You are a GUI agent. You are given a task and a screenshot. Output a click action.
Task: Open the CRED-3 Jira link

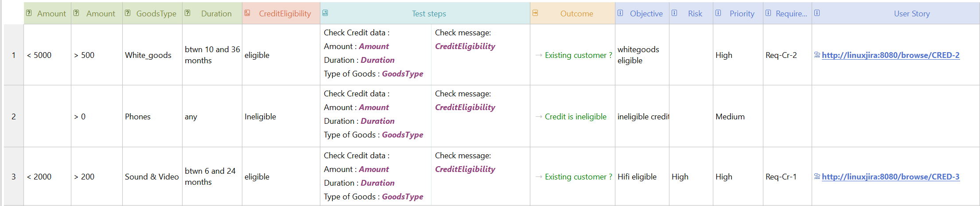click(891, 177)
